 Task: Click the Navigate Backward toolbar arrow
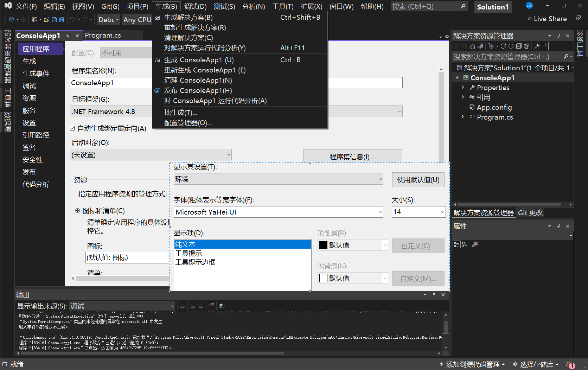pos(12,20)
